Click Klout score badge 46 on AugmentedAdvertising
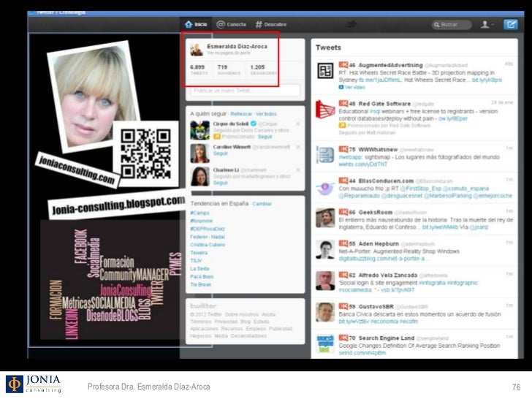 click(x=346, y=65)
